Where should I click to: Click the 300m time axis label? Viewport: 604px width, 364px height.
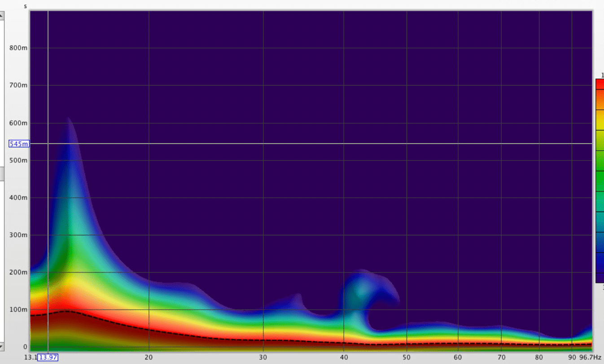coord(19,235)
